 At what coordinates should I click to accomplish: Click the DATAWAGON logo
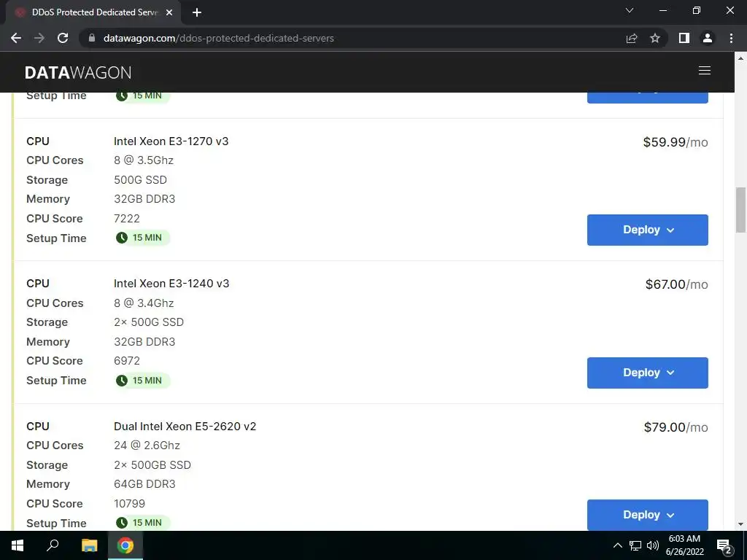78,72
